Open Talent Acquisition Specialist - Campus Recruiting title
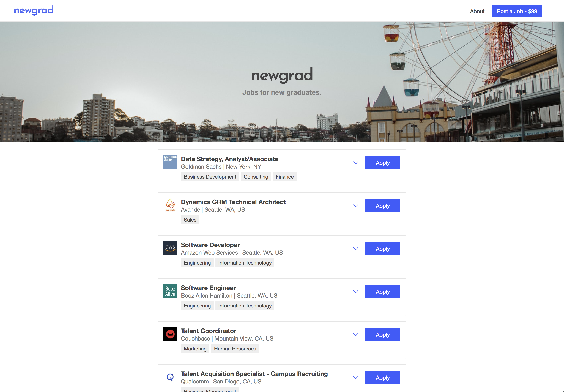 (x=254, y=374)
